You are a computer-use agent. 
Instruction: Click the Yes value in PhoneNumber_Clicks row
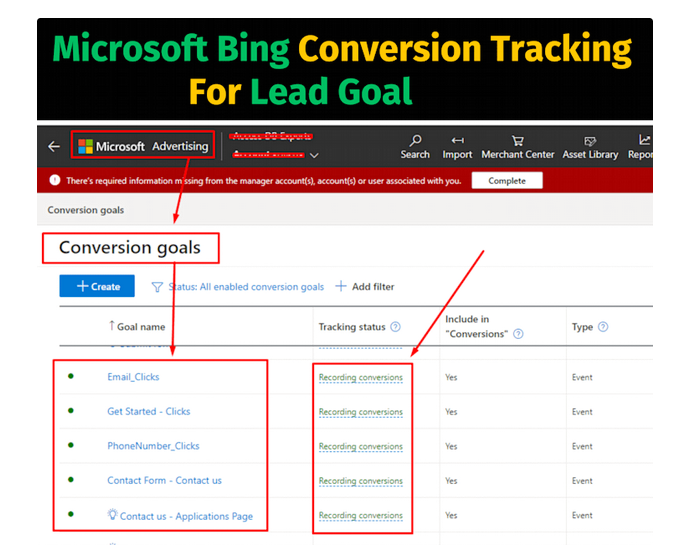[x=451, y=446]
